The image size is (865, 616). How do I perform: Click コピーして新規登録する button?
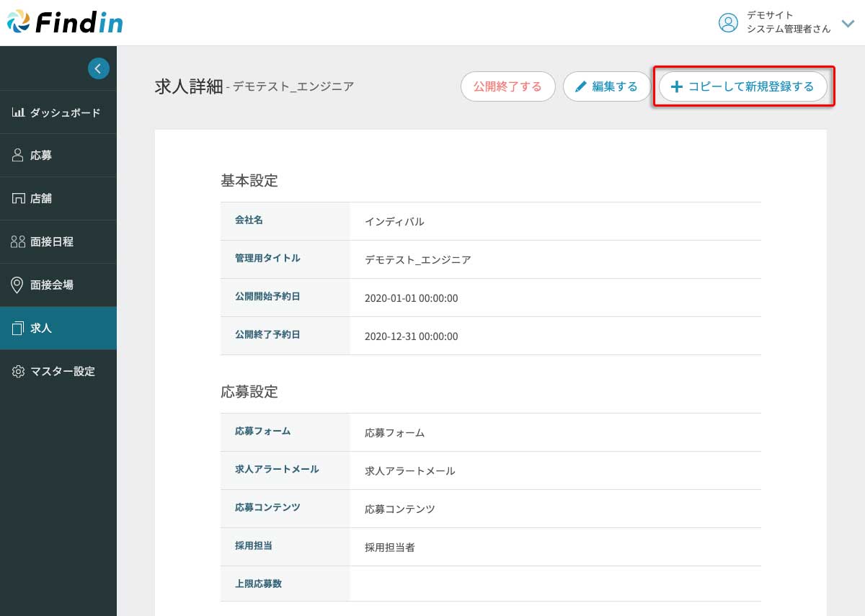tap(743, 87)
